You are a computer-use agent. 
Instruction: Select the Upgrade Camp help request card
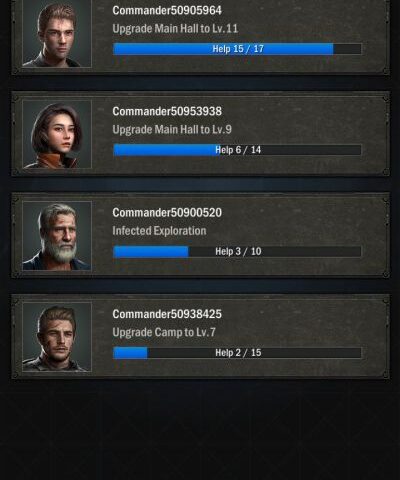[201, 337]
